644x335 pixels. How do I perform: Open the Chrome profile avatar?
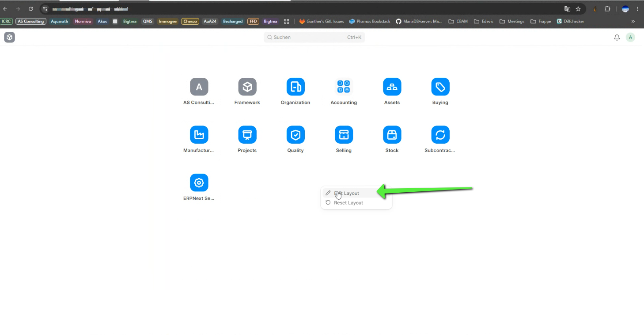tap(625, 9)
